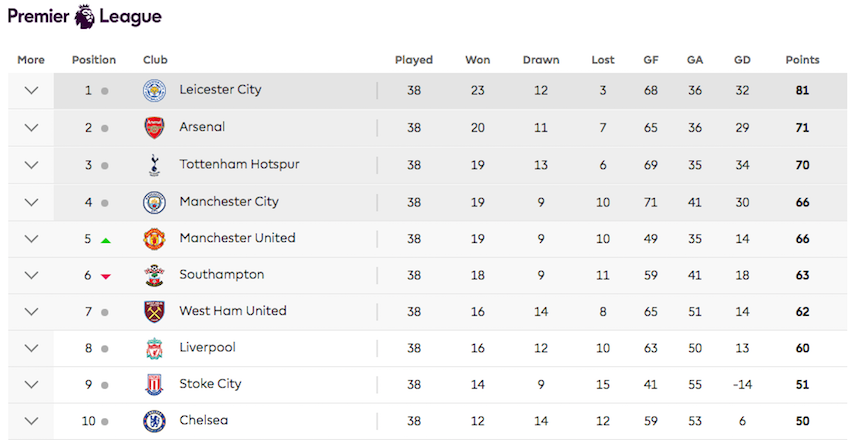Click the Southampton club crest
860x440 pixels.
click(x=154, y=275)
